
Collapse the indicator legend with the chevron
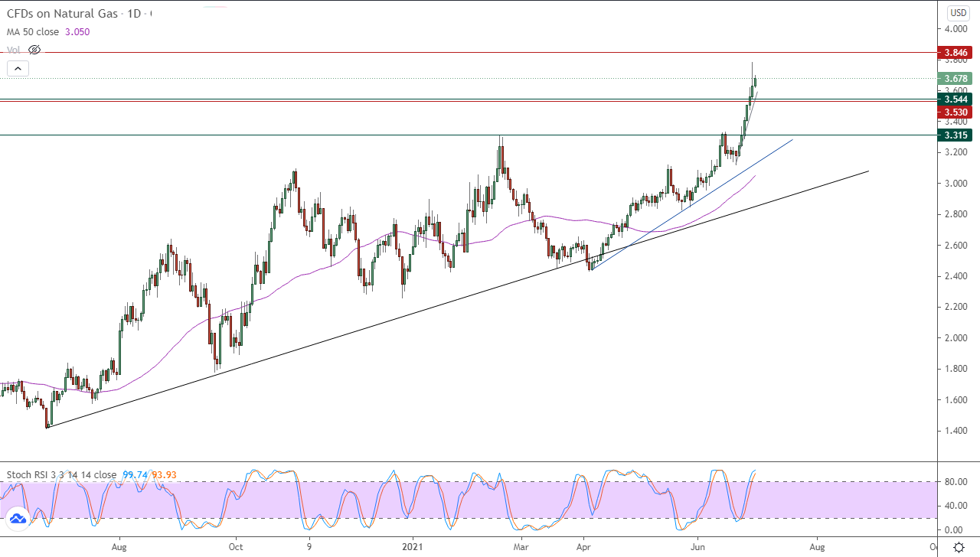click(18, 69)
